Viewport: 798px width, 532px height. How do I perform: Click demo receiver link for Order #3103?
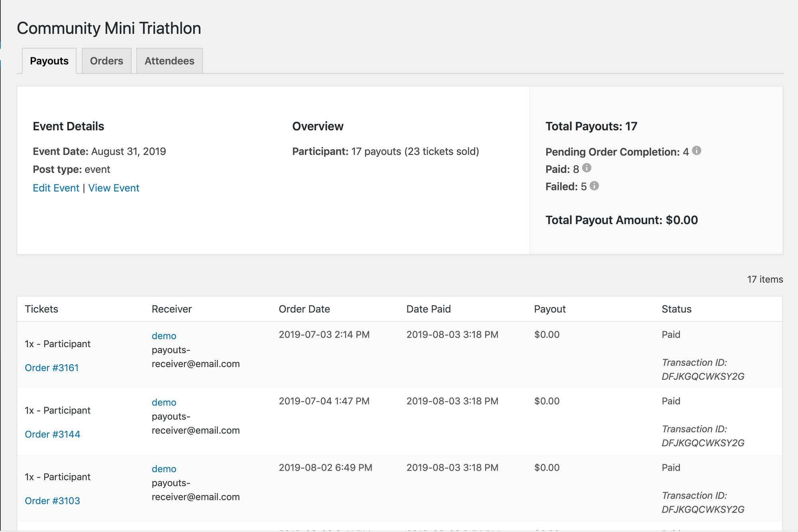pos(164,469)
